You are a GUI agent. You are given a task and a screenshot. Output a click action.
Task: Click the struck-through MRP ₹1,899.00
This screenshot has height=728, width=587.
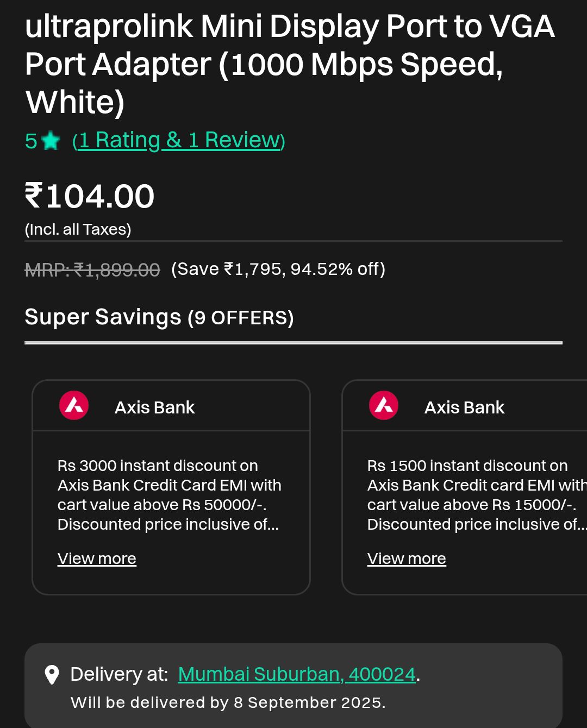[x=92, y=269]
